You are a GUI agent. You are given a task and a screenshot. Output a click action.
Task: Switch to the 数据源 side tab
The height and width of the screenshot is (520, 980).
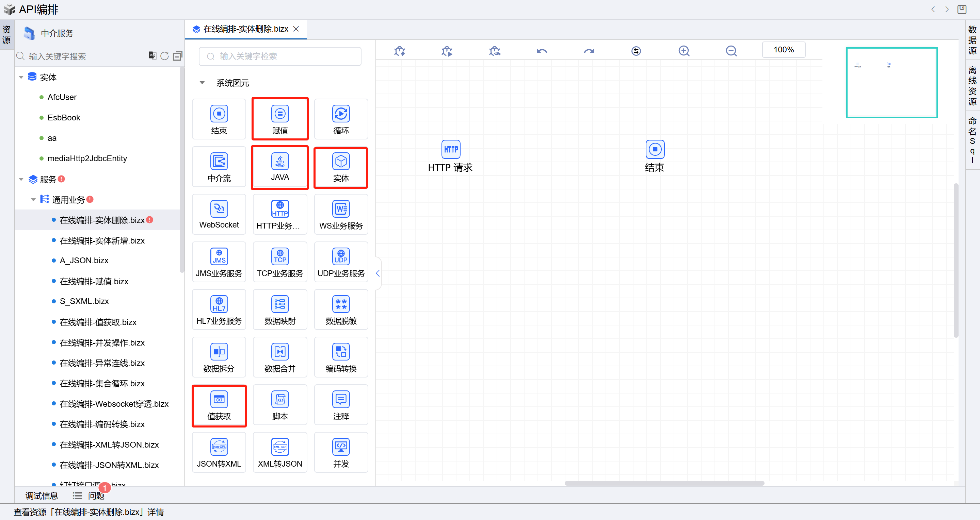972,40
